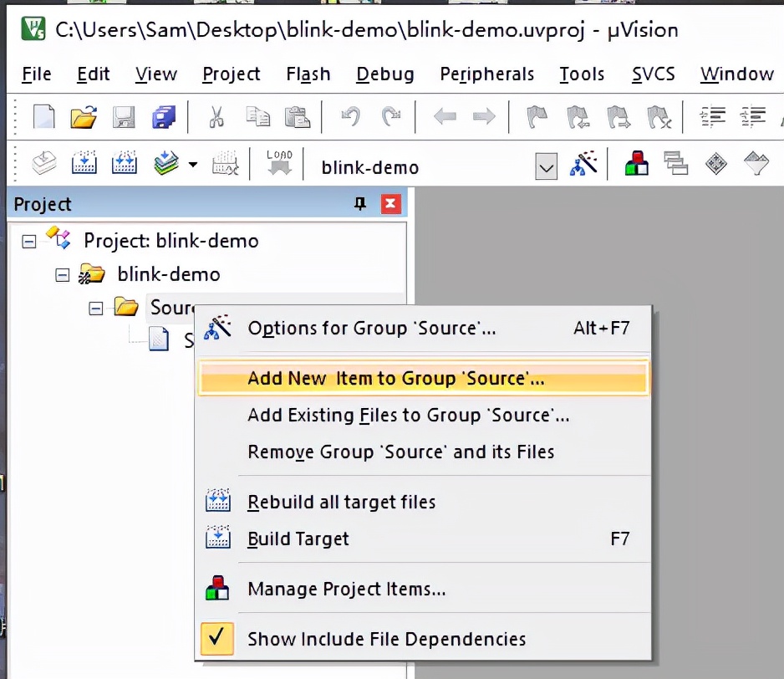The width and height of the screenshot is (784, 679).
Task: Click the Rebuild all toolbar icon
Action: click(x=124, y=162)
